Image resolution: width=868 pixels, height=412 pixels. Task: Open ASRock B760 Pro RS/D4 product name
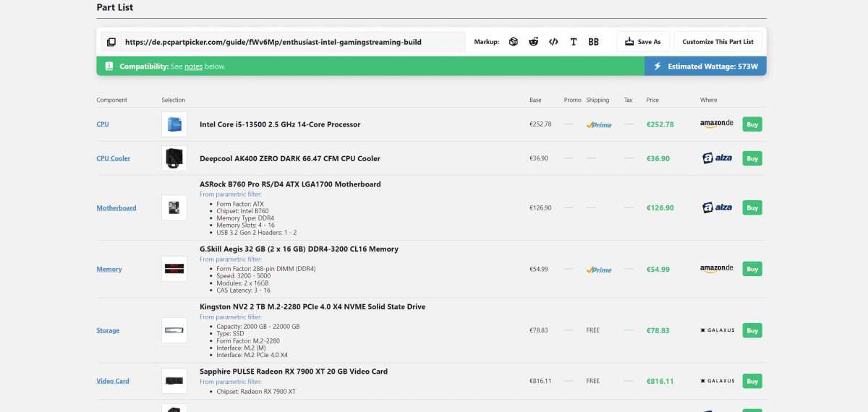pyautogui.click(x=290, y=184)
